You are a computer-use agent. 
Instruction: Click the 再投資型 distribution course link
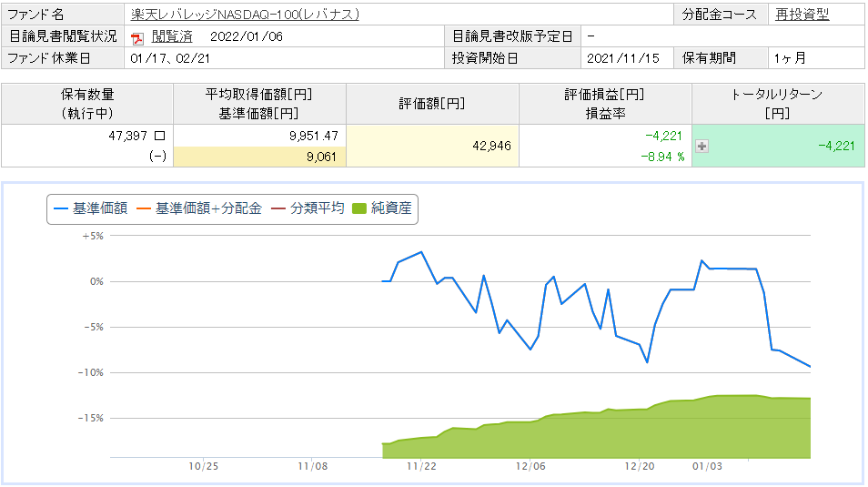point(802,15)
